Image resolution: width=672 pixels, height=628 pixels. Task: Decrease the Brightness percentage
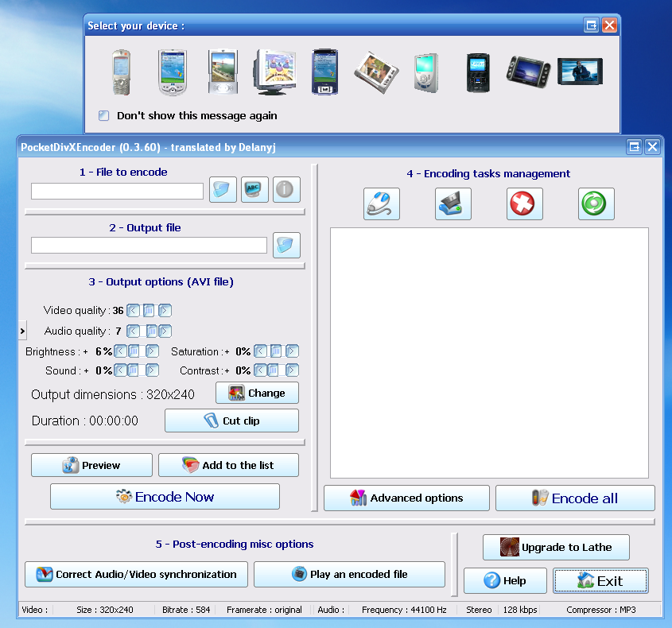(120, 351)
